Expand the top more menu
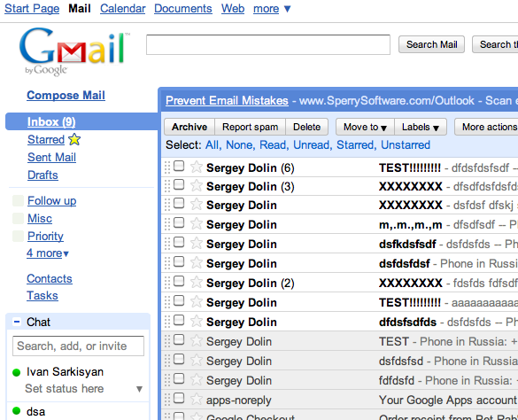518x420 pixels. (x=272, y=9)
